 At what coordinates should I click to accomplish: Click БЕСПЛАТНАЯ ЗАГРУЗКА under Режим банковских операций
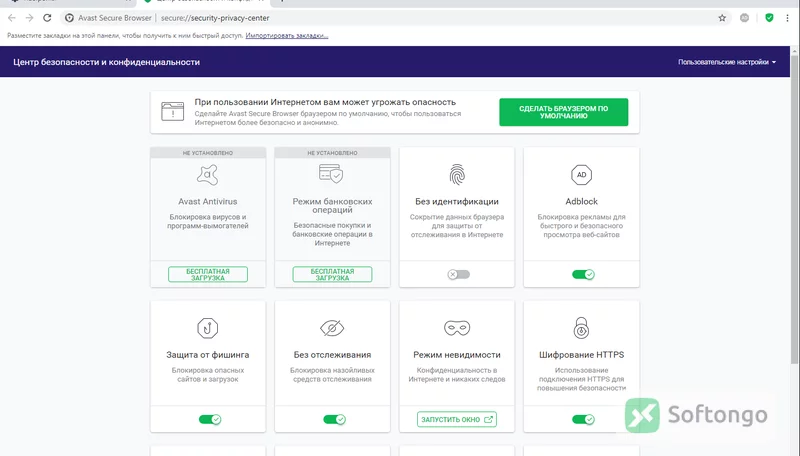click(332, 274)
